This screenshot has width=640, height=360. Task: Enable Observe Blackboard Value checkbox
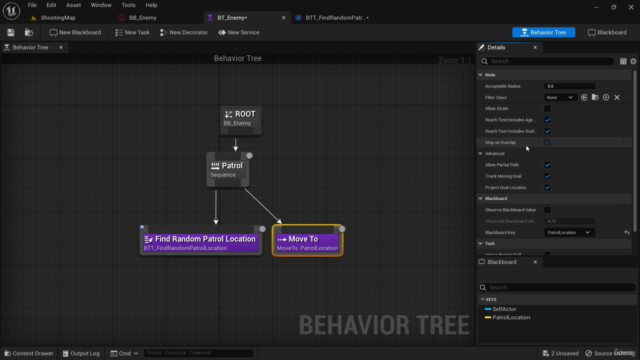tap(547, 210)
